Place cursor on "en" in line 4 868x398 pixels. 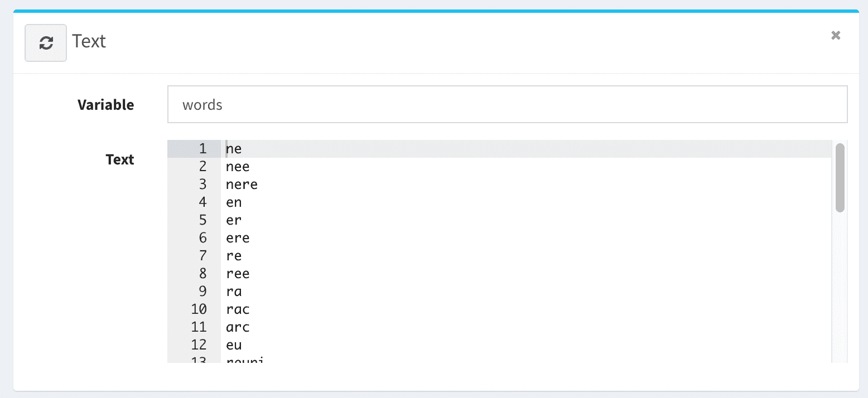pos(234,202)
